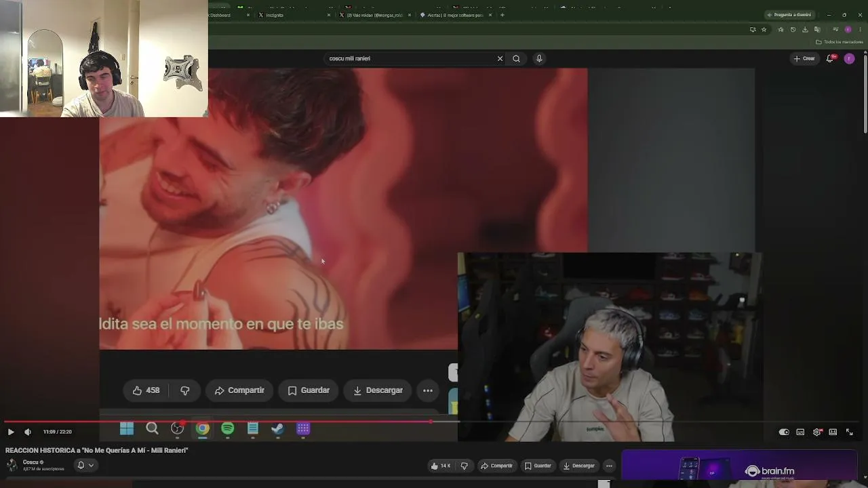Click lower Guardar button below player

point(538,466)
